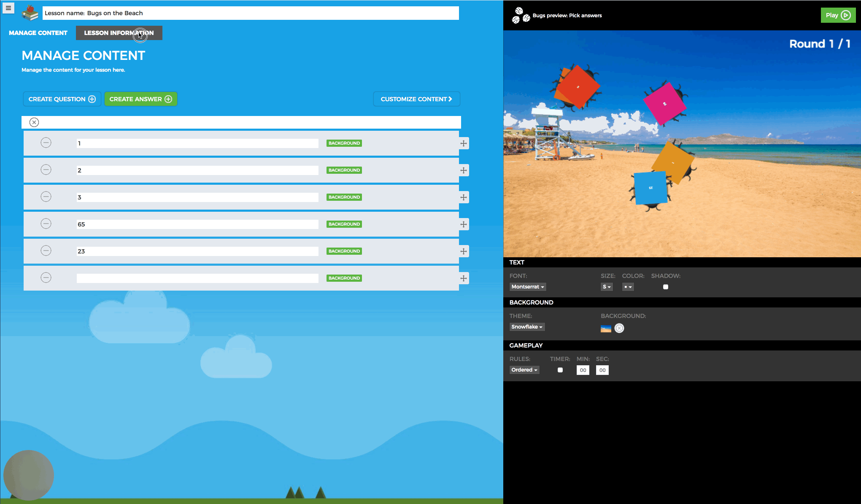861x504 pixels.
Task: Expand the Snowflake theme dropdown
Action: click(526, 326)
